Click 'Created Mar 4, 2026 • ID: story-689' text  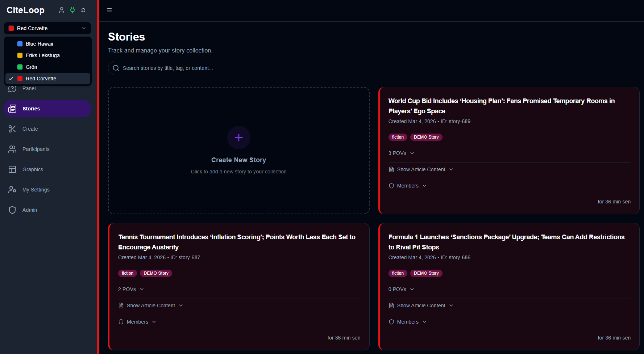coord(429,121)
